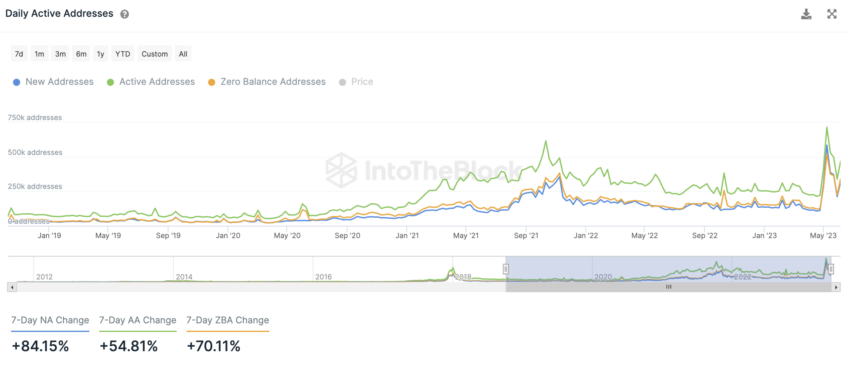Viewport: 850px width, 368px height.
Task: Click the help question mark icon
Action: click(x=125, y=15)
